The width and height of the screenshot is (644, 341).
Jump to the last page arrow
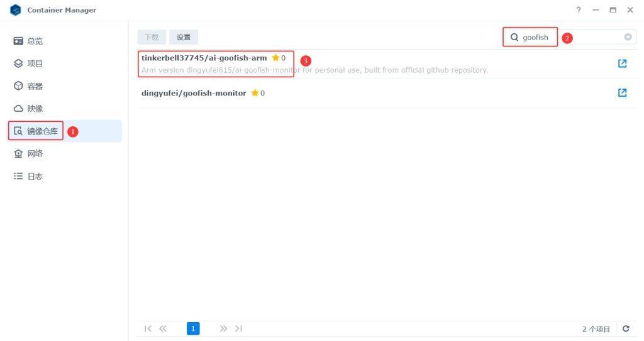[238, 328]
